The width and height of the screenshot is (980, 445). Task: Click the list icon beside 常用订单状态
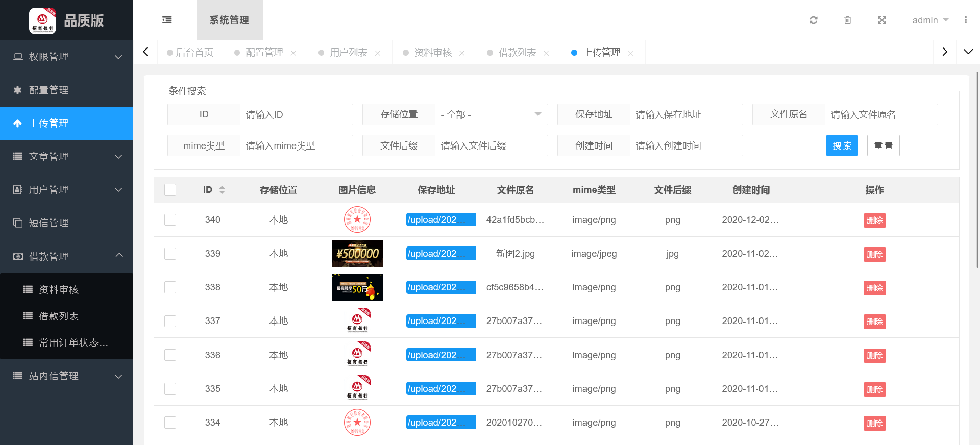[x=28, y=342]
